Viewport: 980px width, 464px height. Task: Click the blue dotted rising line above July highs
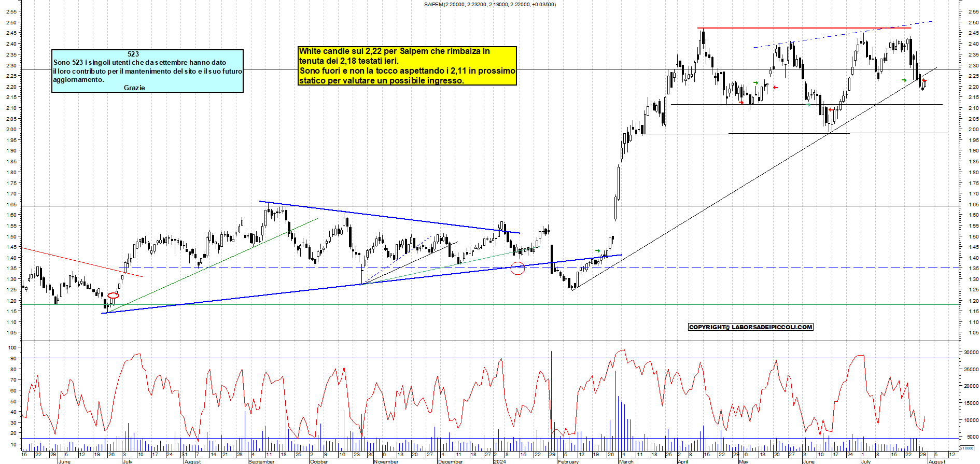pyautogui.click(x=843, y=35)
